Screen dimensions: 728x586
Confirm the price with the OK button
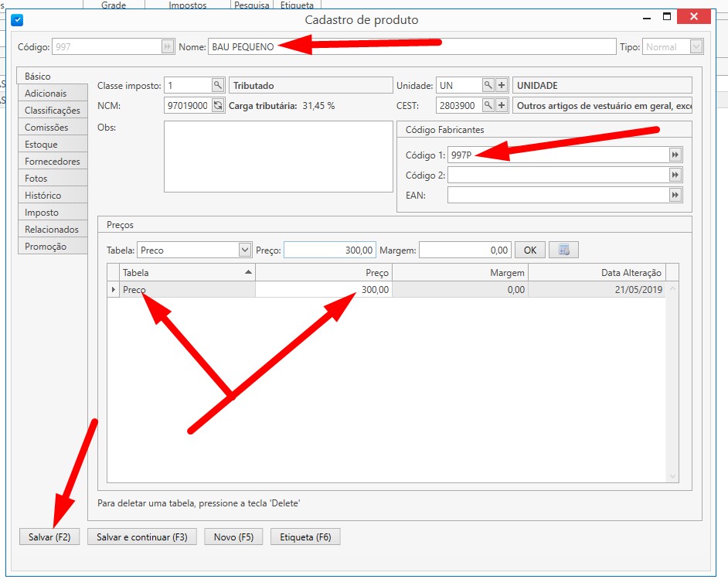pyautogui.click(x=529, y=250)
